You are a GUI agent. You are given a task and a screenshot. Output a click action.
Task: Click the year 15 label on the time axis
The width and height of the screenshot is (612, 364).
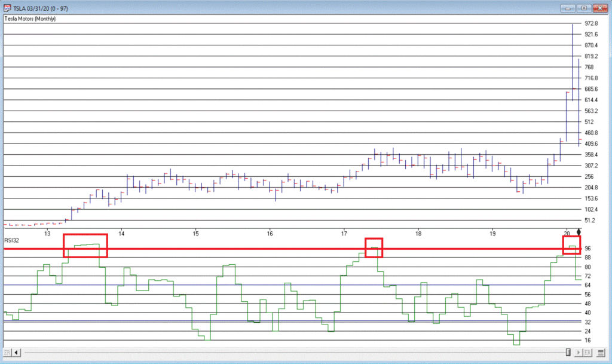[x=195, y=234]
